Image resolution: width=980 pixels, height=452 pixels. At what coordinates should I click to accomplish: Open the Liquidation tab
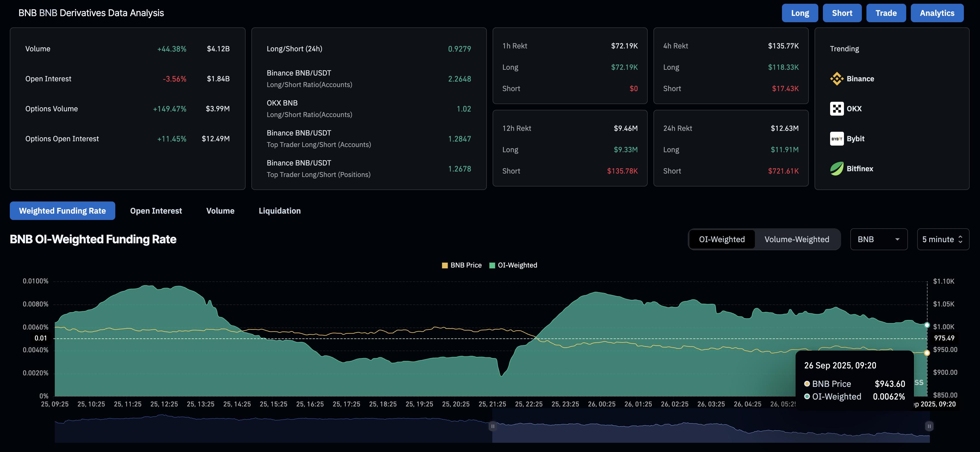(x=280, y=211)
